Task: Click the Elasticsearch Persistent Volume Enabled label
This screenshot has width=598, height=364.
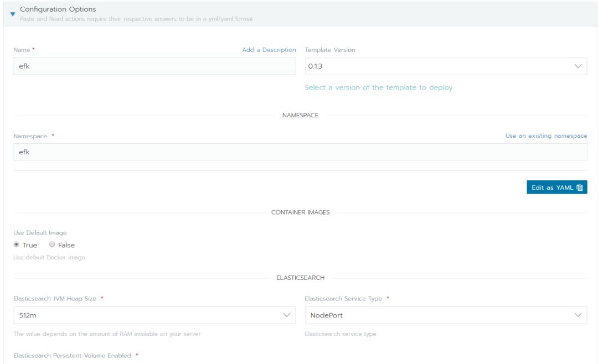Action: point(72,355)
